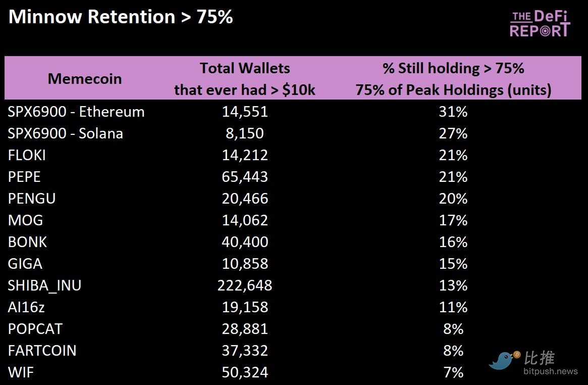
Task: Select the WIF wallet count 50,324
Action: (x=245, y=372)
